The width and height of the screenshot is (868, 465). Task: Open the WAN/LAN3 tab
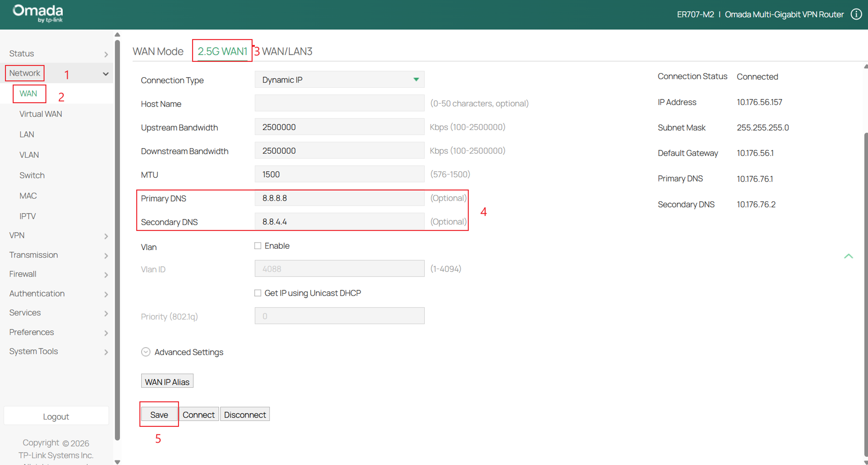287,51
